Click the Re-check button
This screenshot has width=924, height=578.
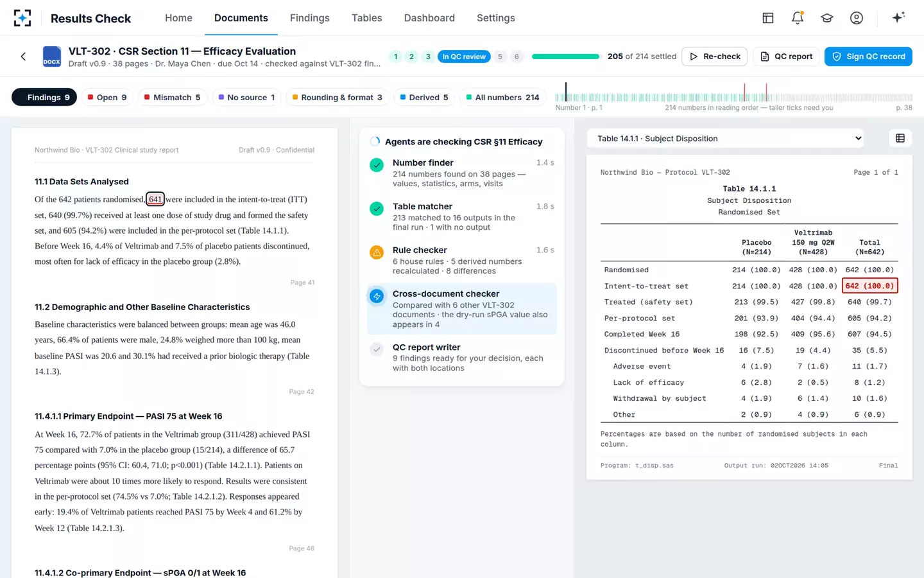click(x=715, y=57)
